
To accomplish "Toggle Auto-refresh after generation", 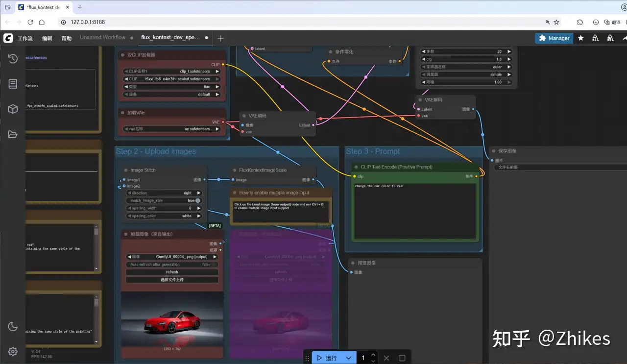I will (x=172, y=265).
